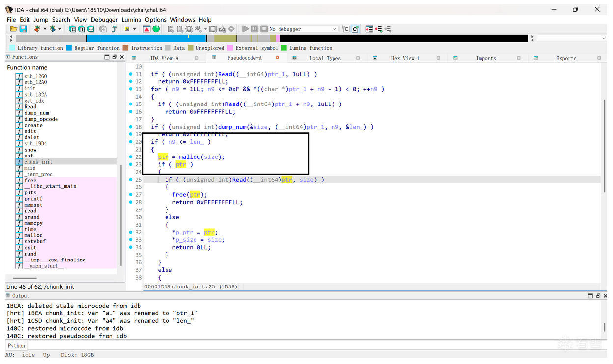Click the Python console language button
Viewport: 613px width, 364px height.
[x=16, y=345]
